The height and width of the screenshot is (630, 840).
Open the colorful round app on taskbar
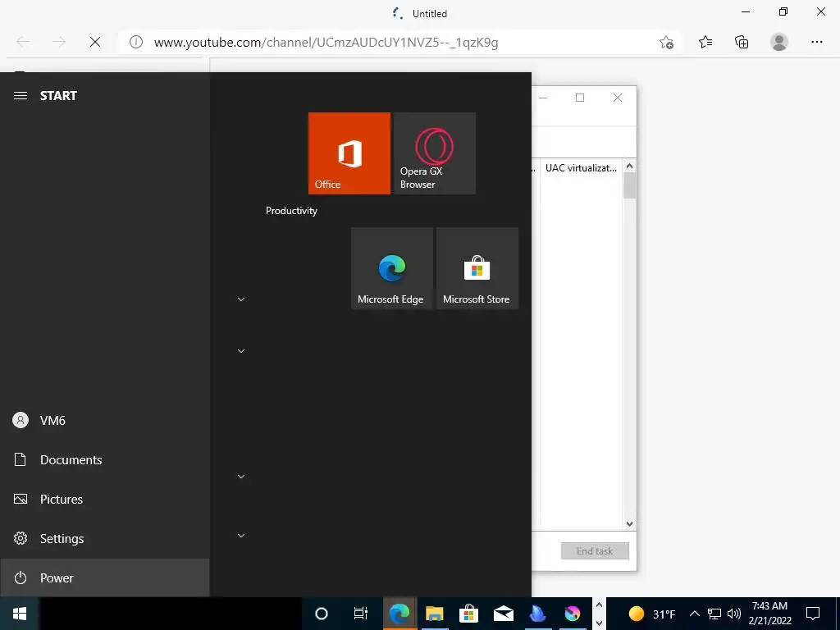pyautogui.click(x=572, y=614)
